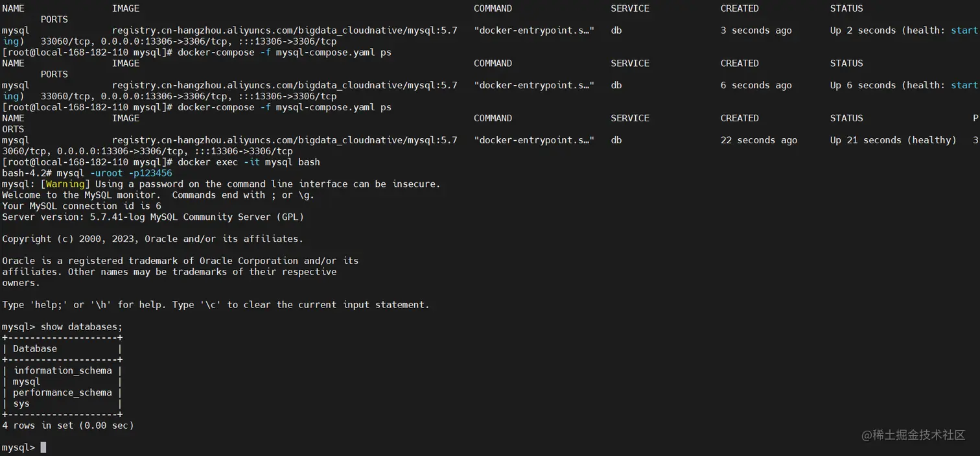Click the yellow Warning text
This screenshot has width=980, height=456.
pos(65,184)
